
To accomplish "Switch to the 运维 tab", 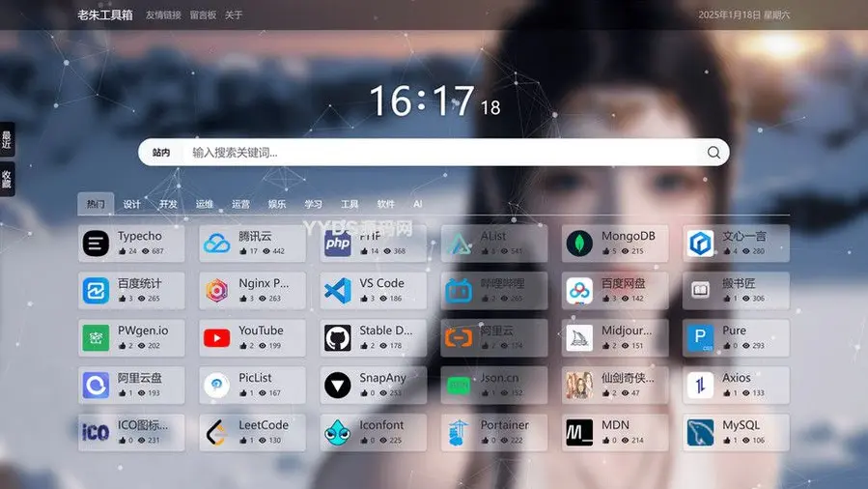I will [205, 204].
